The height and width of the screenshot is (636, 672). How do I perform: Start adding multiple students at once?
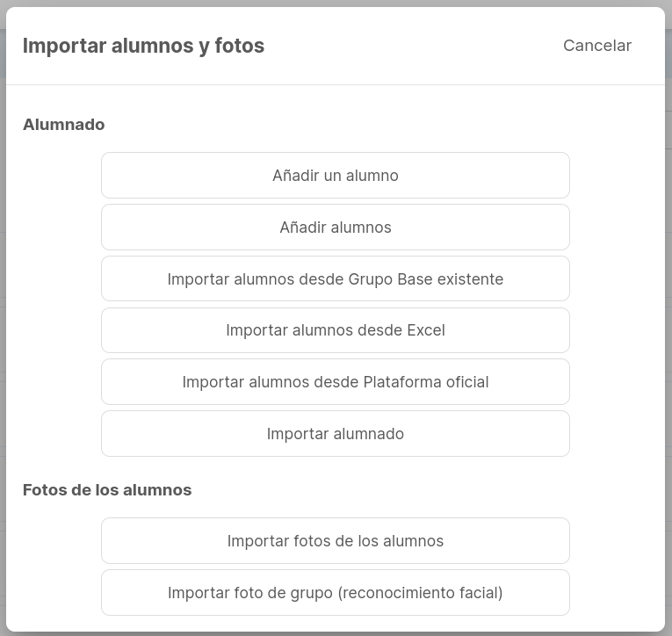336,228
